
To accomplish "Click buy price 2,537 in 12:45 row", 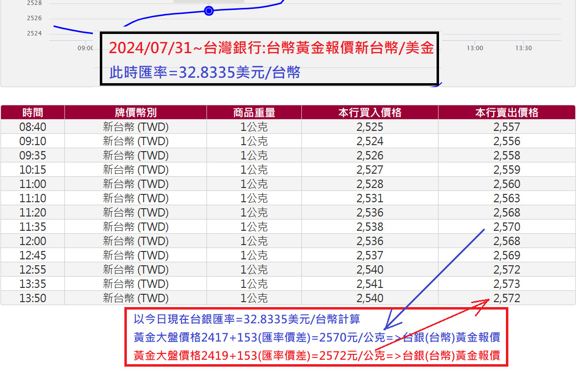I will click(x=370, y=255).
